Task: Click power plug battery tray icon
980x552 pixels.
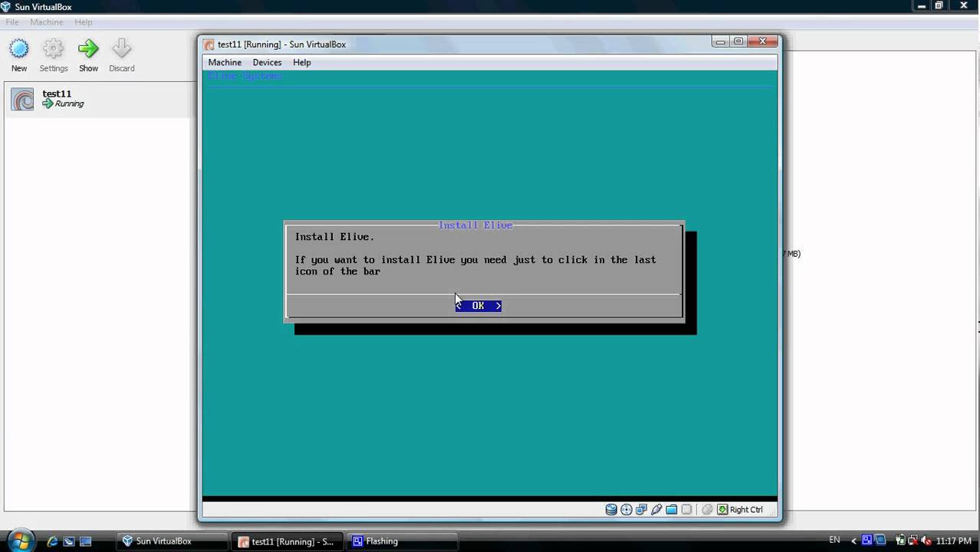Action: point(901,540)
